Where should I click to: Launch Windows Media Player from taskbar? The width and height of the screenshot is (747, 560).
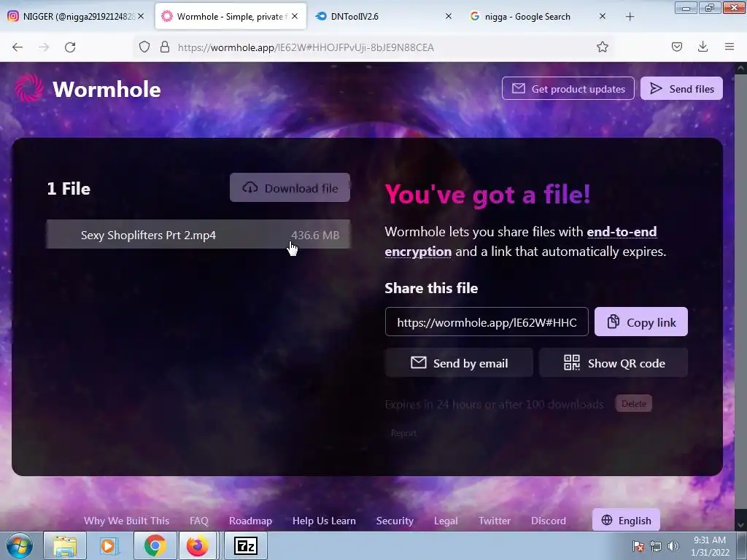[108, 545]
